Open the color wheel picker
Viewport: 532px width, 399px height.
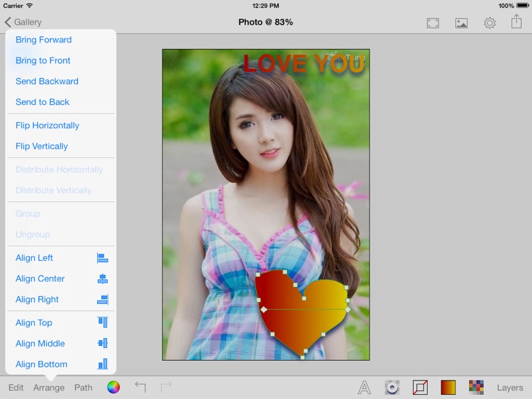point(113,387)
